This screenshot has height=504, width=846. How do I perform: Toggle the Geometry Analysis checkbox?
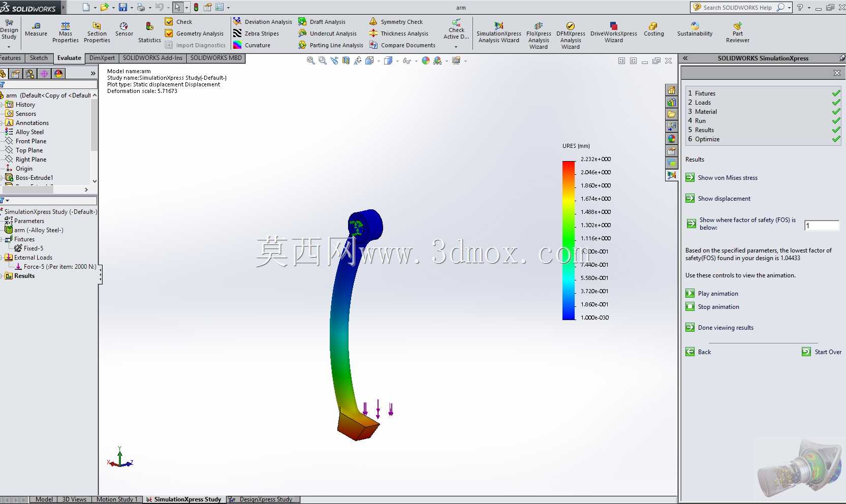(169, 34)
